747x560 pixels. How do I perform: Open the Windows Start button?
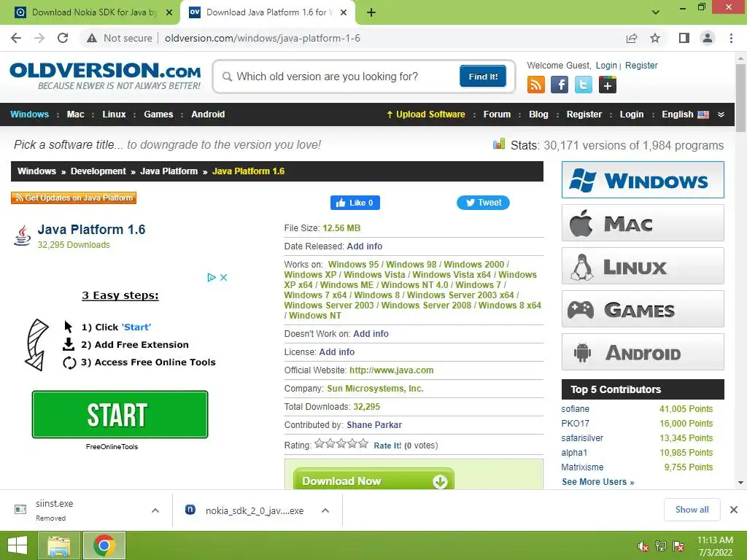click(18, 545)
